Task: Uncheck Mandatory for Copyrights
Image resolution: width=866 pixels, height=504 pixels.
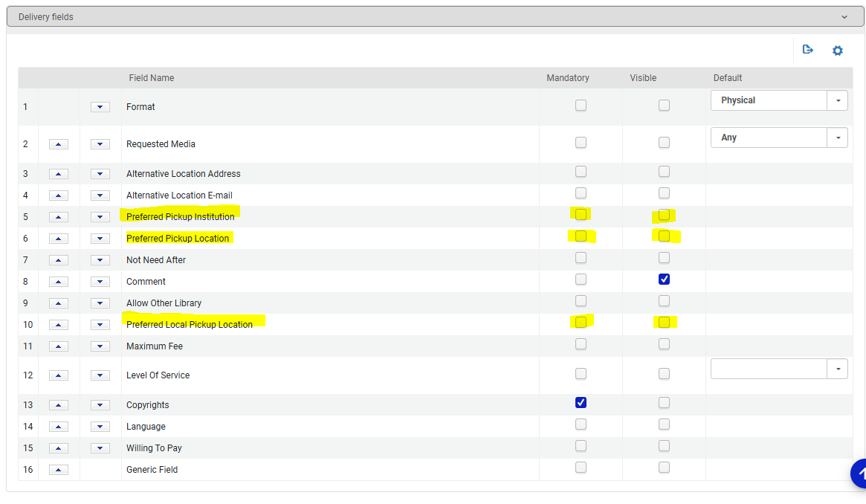Action: coord(581,402)
